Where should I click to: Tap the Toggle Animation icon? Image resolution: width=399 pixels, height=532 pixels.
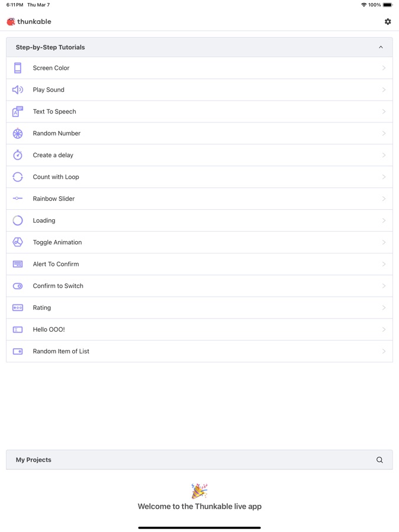[x=18, y=242]
